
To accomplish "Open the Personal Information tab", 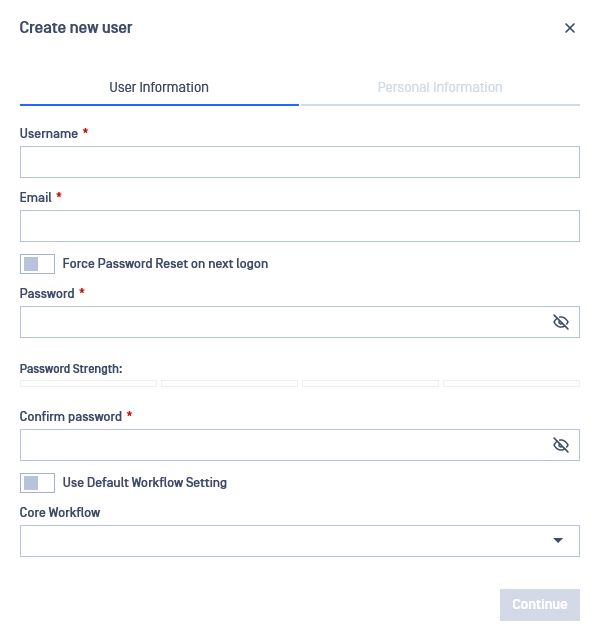I will 440,87.
